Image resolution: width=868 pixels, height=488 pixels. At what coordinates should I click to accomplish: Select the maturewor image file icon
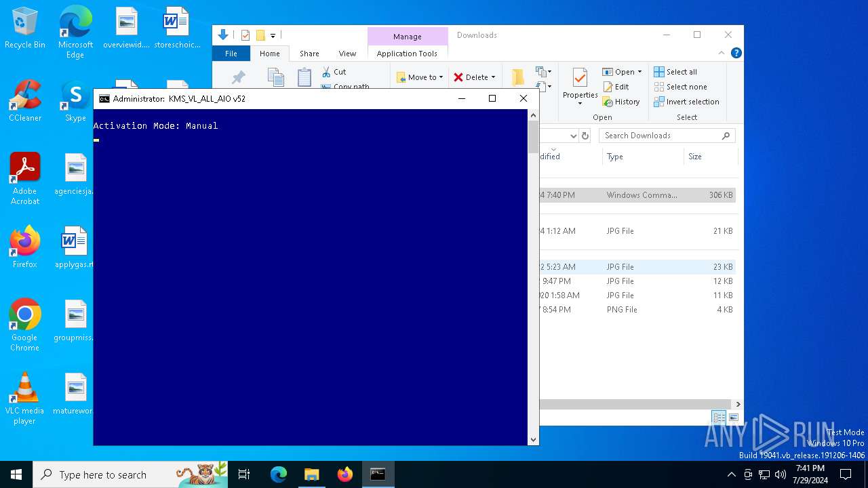click(75, 394)
